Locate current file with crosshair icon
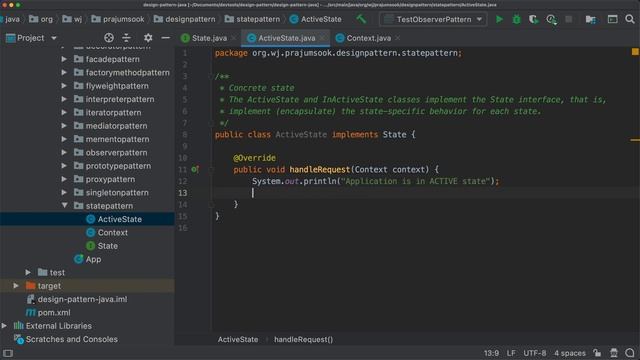Screen dimensions: 640x360 tap(109, 38)
